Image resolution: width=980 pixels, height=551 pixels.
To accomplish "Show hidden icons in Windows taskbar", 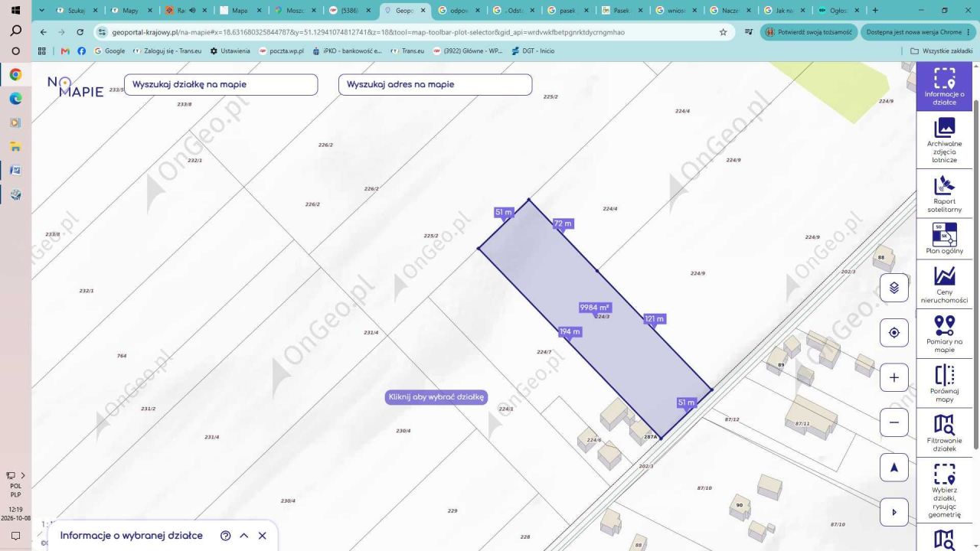I will 23,475.
